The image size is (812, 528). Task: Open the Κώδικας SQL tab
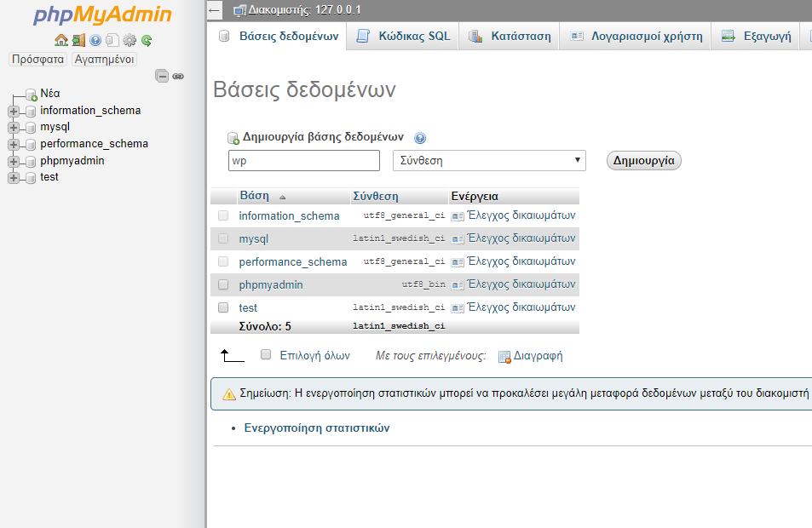pos(403,37)
